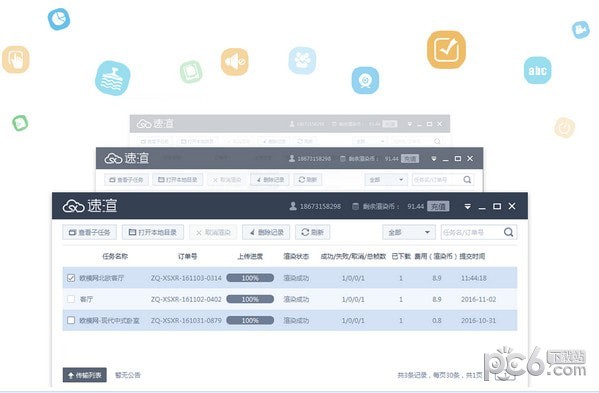Click the search magnifier in the middle window
The height and width of the screenshot is (393, 599).
point(467,180)
